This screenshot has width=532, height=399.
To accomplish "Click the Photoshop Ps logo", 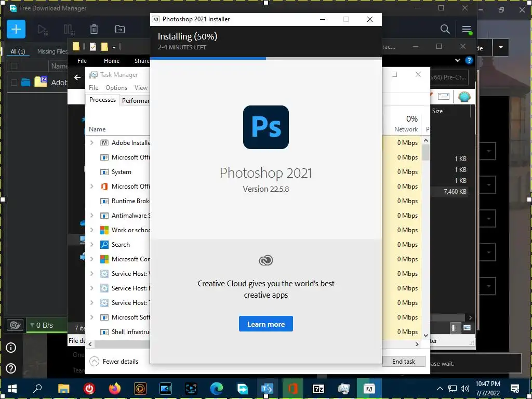I will click(265, 127).
